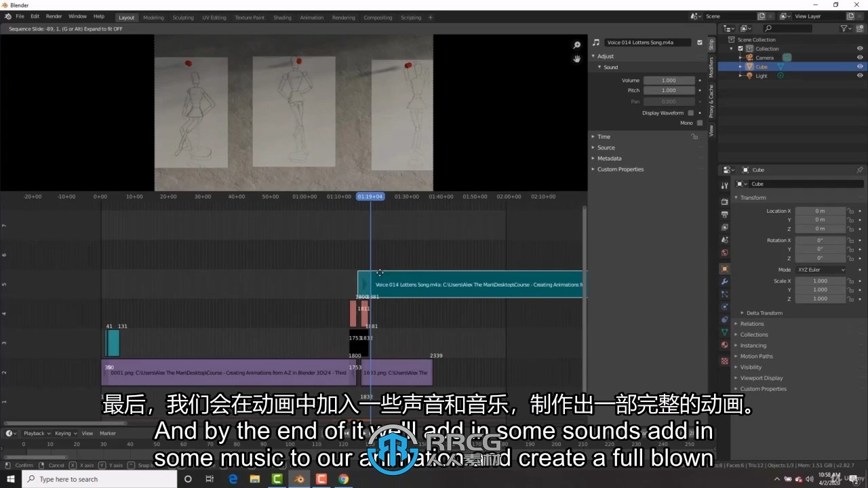Click the Blender logo icon in menu bar
Viewport: 868px width, 488px height.
pyautogui.click(x=7, y=16)
